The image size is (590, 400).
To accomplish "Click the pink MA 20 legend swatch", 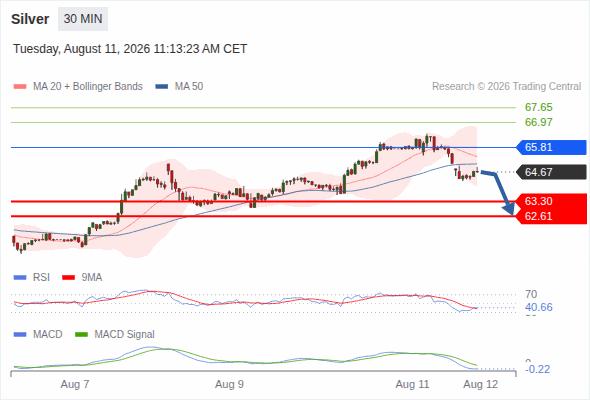I will click(20, 87).
